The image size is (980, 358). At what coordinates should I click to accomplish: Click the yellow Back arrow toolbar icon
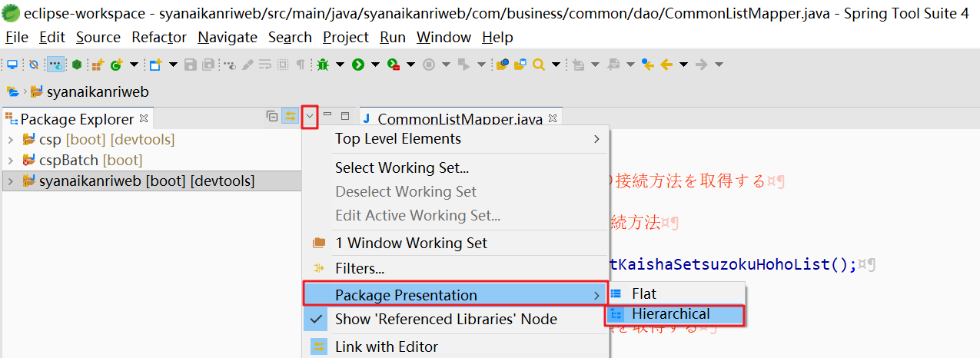[x=666, y=65]
